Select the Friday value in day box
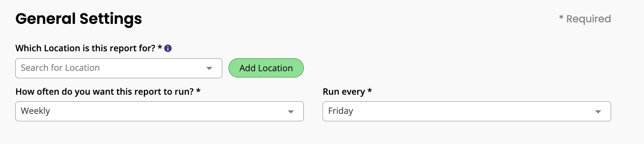This screenshot has width=644, height=144. click(341, 111)
